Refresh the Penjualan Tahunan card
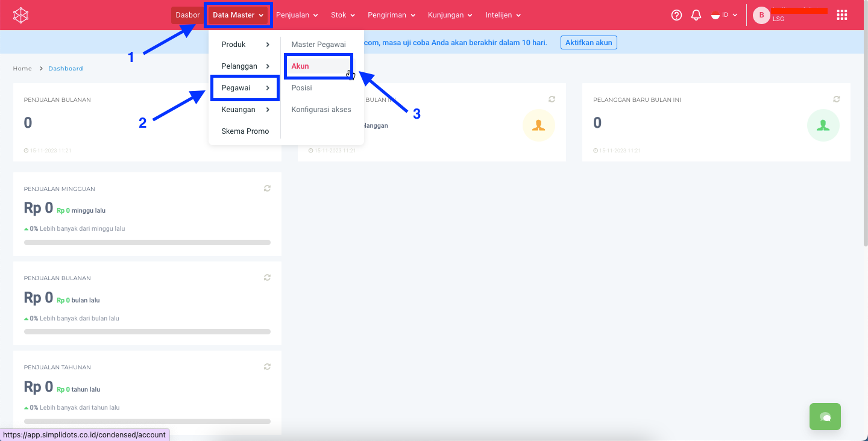 coord(267,367)
